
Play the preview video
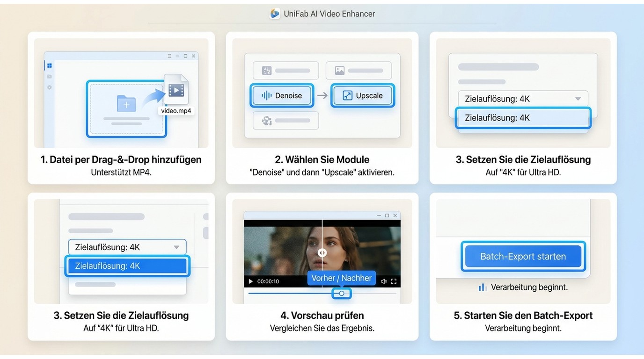point(250,281)
